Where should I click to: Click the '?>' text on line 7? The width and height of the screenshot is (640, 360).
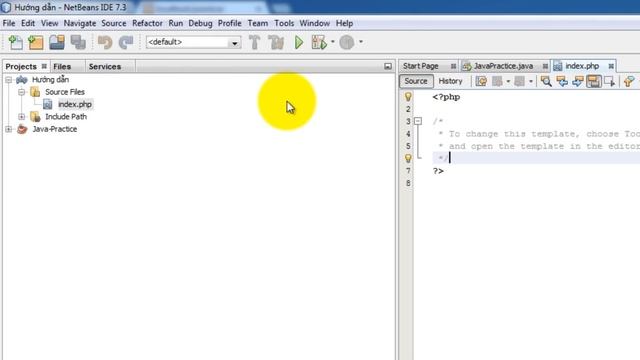coord(438,171)
